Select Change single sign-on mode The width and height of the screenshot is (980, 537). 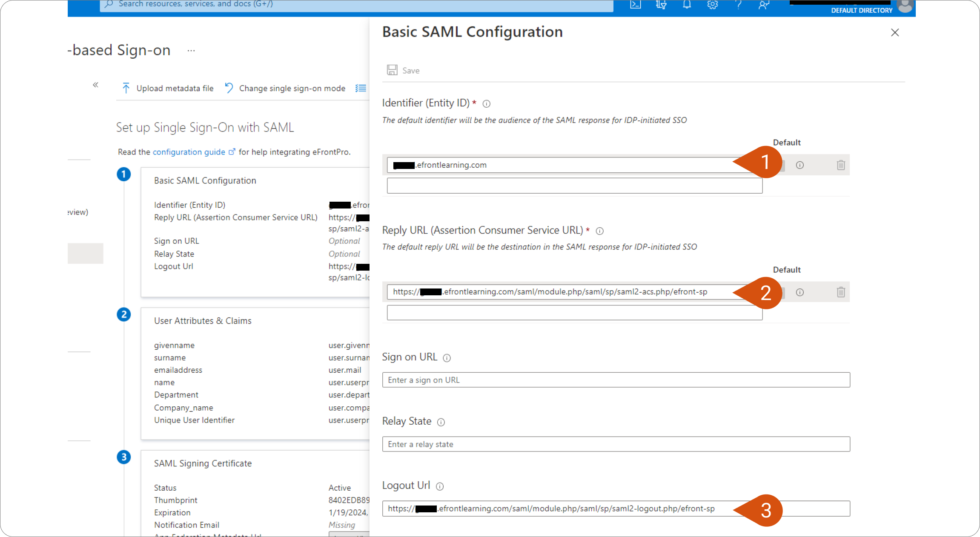[x=285, y=88]
